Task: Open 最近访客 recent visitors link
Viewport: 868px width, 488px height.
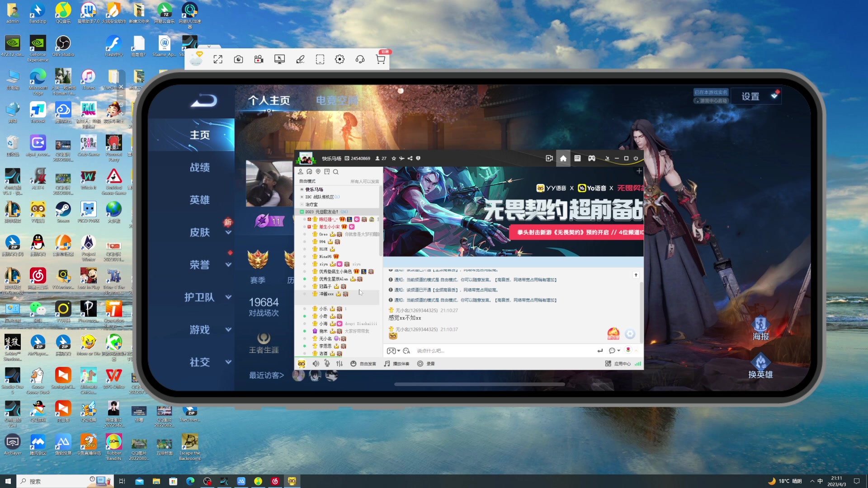Action: coord(266,375)
